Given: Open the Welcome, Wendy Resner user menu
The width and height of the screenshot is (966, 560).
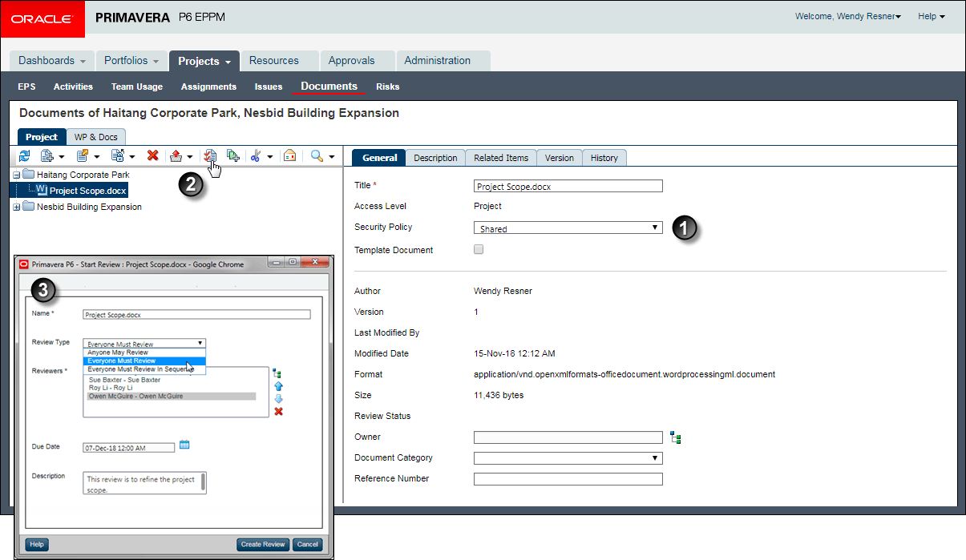Looking at the screenshot, I should tap(847, 16).
